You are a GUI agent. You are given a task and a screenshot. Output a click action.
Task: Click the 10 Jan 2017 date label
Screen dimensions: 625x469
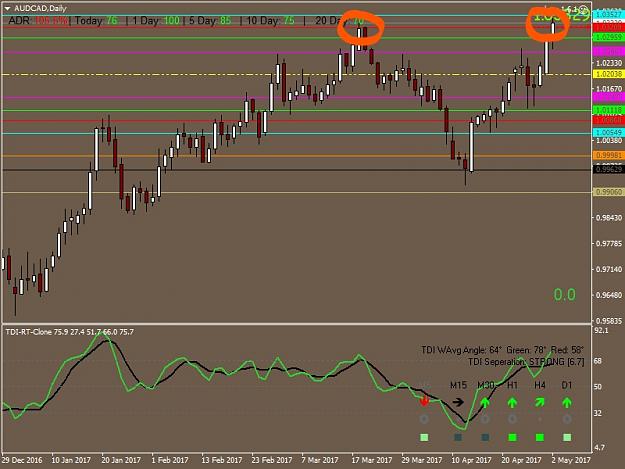pos(71,460)
